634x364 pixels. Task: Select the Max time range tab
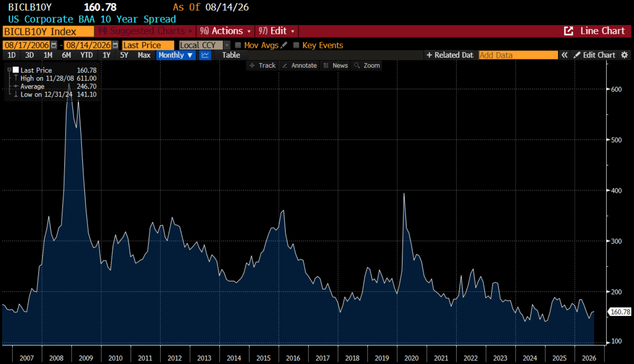144,55
